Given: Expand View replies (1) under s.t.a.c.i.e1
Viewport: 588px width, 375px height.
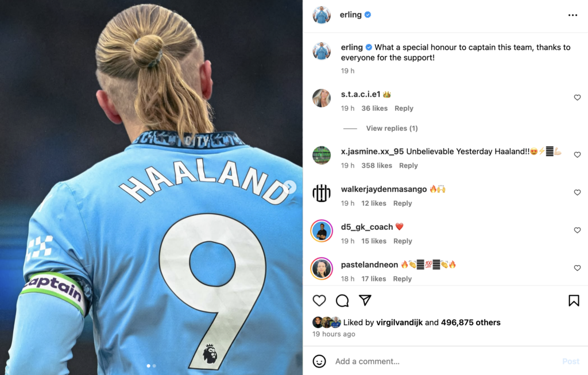Looking at the screenshot, I should [x=392, y=128].
